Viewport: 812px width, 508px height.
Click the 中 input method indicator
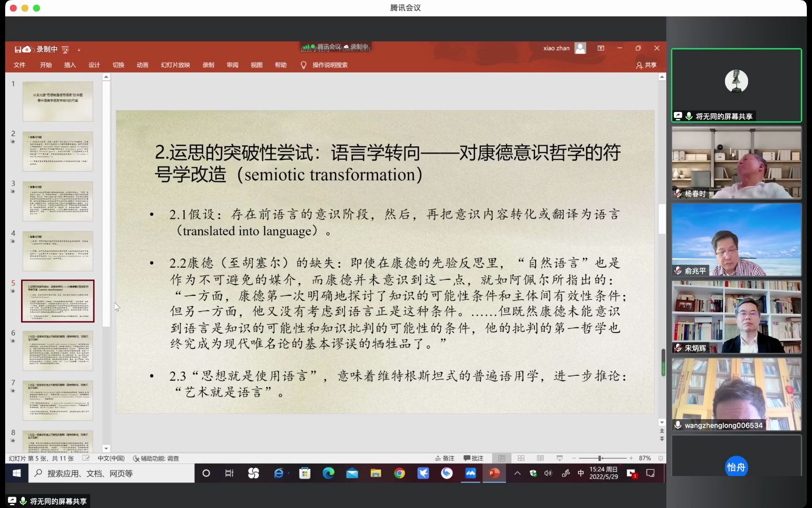[581, 473]
